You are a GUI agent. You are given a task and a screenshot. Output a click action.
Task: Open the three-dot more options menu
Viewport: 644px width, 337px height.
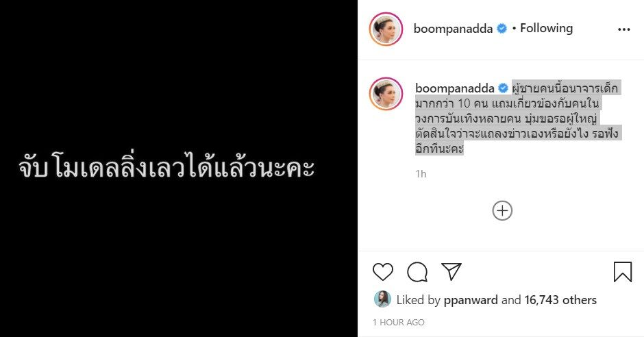(x=624, y=29)
